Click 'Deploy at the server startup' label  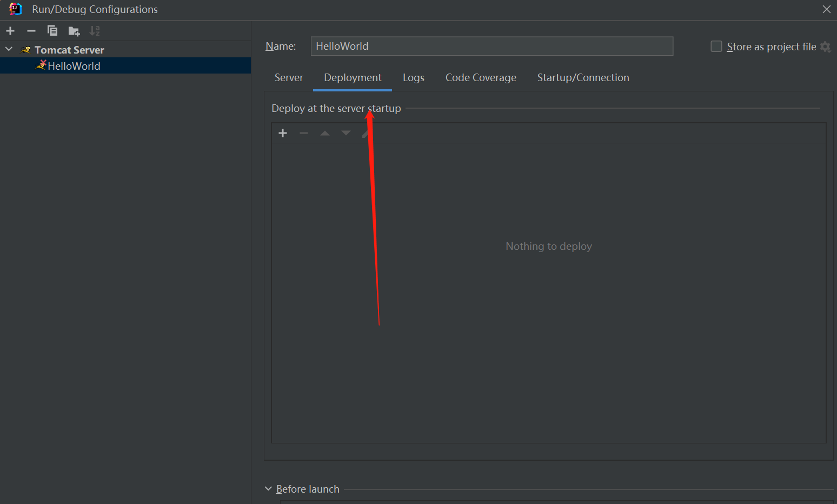tap(336, 108)
